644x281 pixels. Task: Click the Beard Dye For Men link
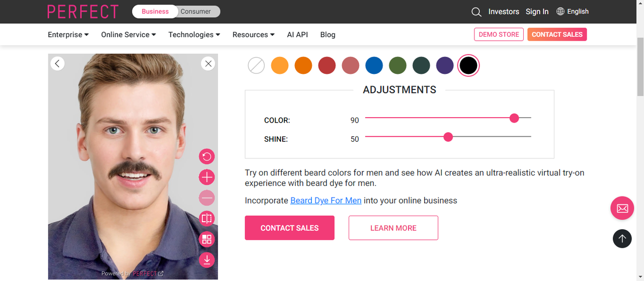click(x=326, y=201)
